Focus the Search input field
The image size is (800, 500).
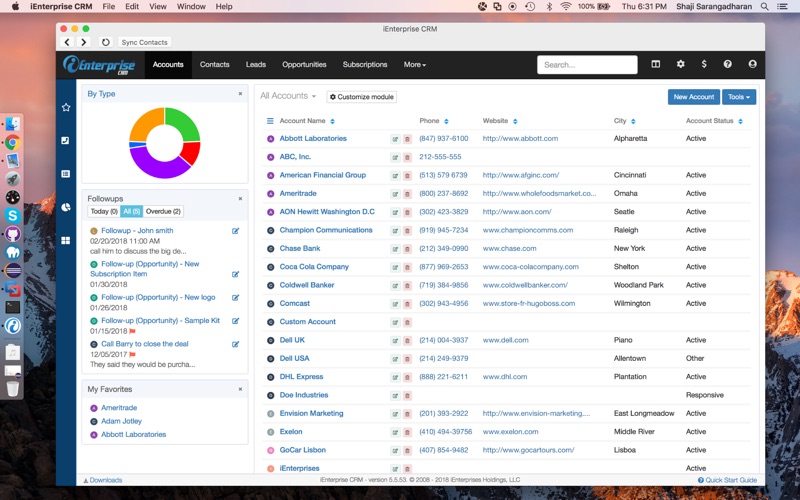(587, 65)
